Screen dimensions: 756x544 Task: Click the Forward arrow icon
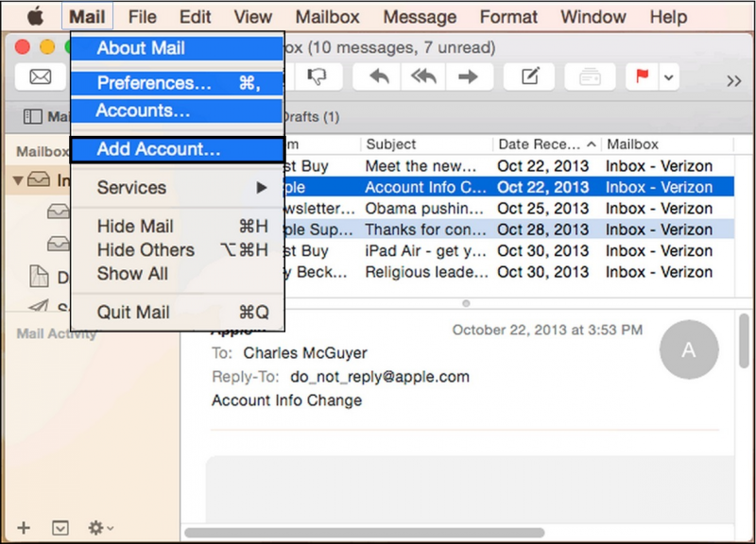468,76
